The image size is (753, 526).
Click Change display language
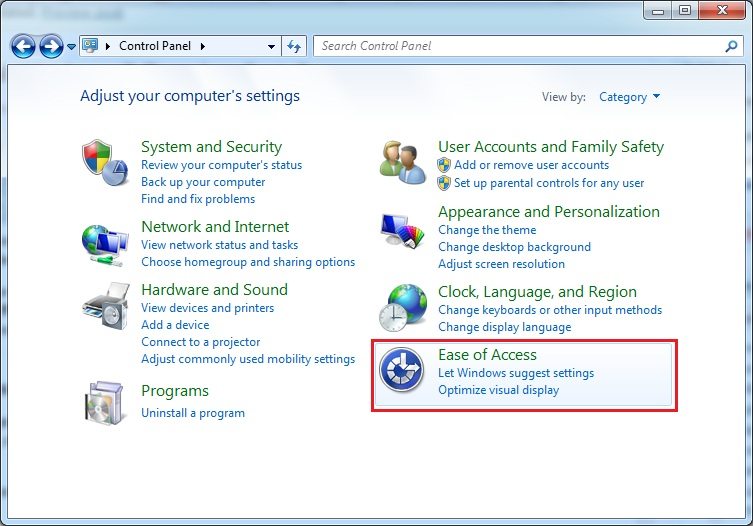(505, 327)
